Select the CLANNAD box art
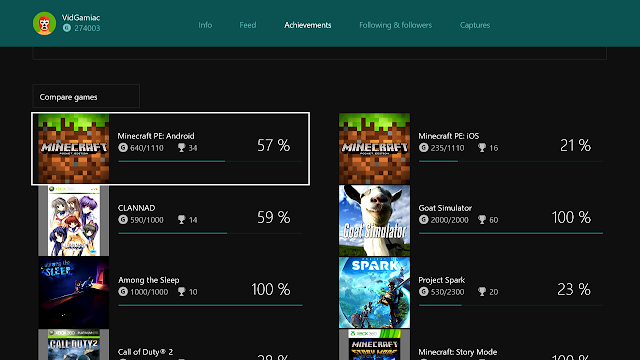640x360 pixels. (x=73, y=220)
